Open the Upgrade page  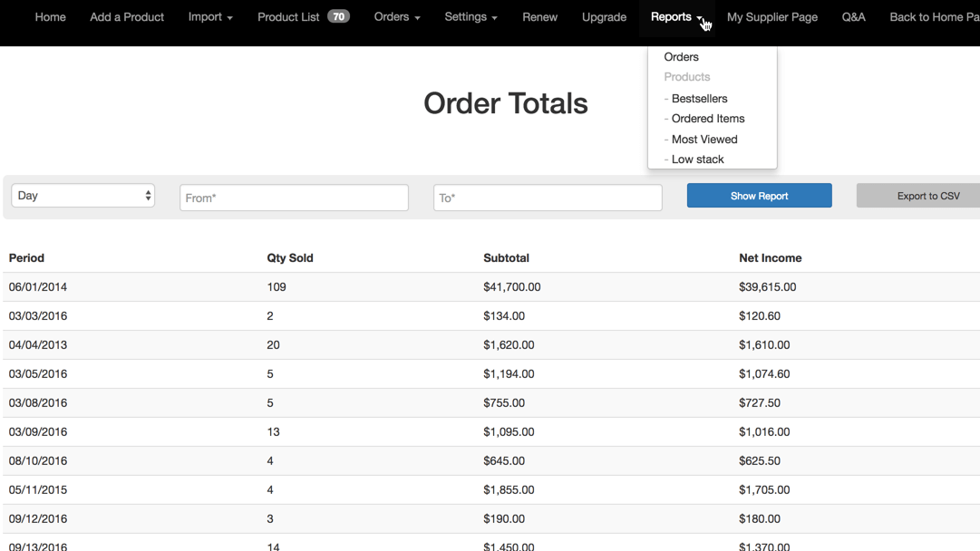click(604, 17)
